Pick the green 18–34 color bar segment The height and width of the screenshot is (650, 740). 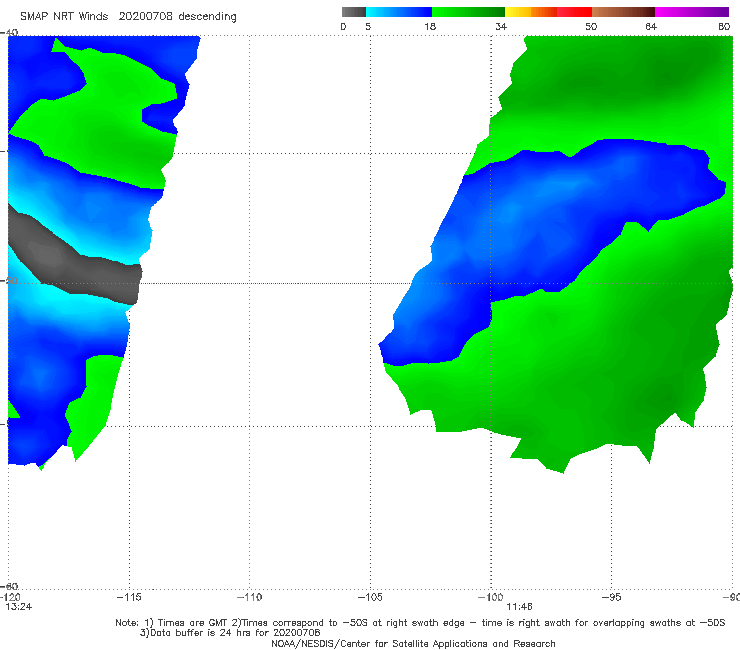pos(469,12)
